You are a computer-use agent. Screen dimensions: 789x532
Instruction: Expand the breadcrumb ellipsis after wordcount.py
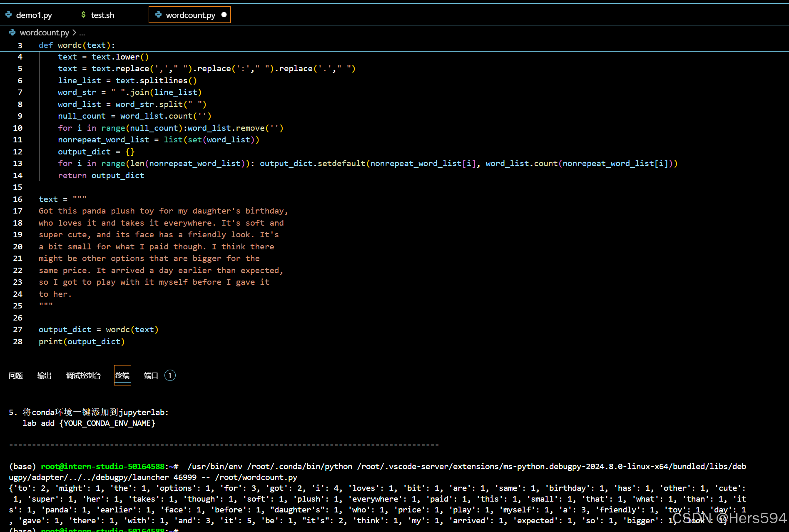coord(82,32)
